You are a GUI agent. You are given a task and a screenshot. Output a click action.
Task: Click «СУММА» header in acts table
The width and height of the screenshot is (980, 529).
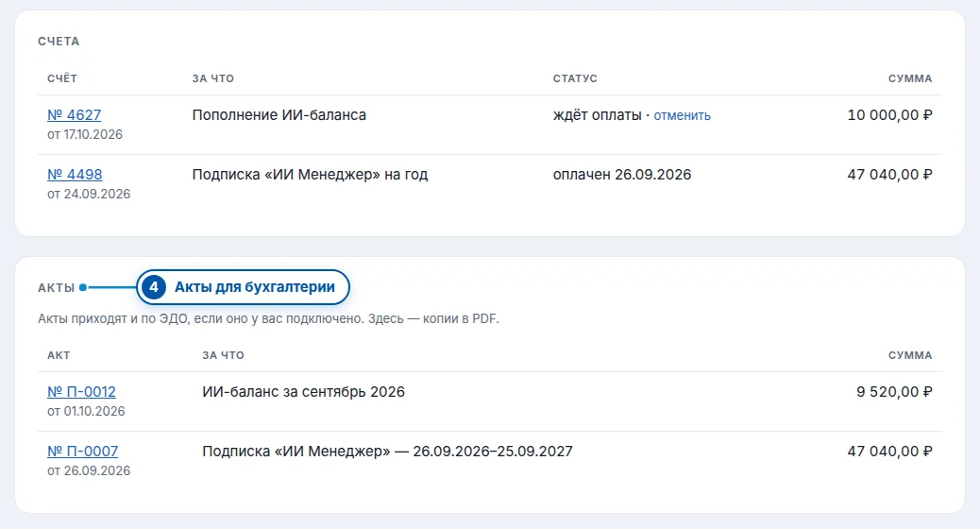point(910,355)
